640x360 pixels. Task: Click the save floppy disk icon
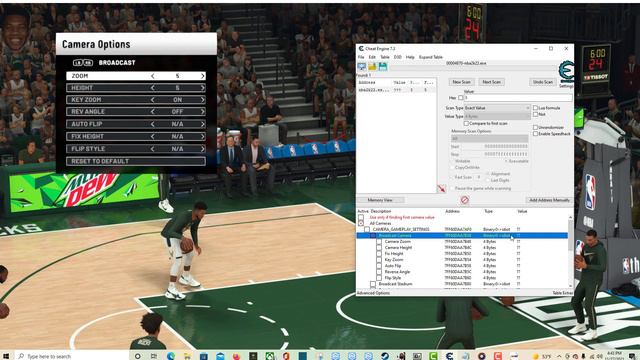382,66
